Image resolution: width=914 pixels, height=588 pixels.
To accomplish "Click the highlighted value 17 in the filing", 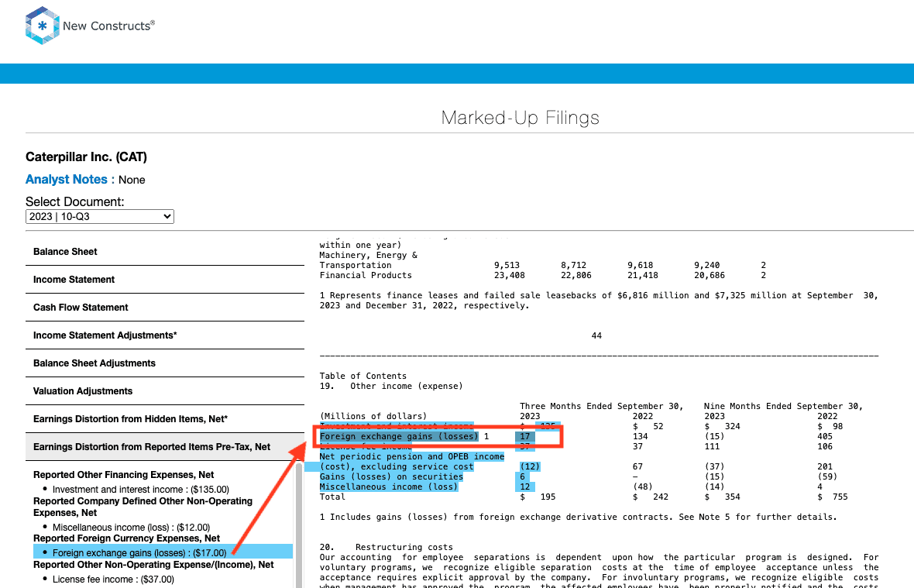I will [525, 436].
